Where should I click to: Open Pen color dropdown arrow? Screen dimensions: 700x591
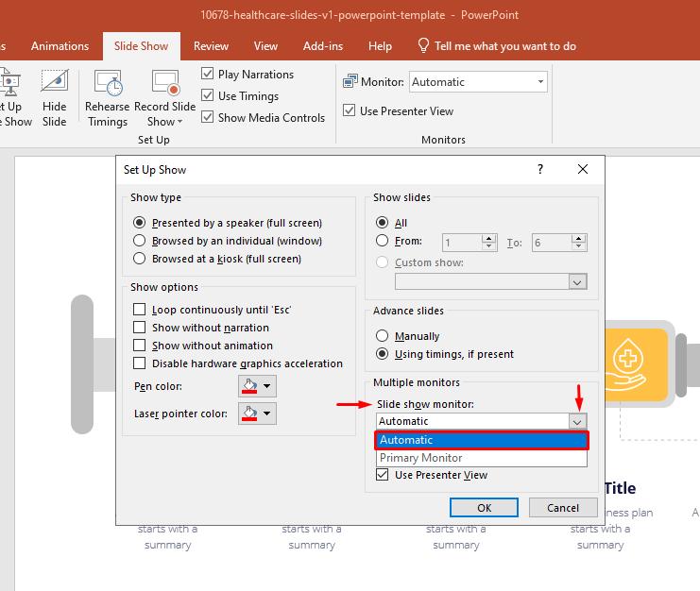(267, 386)
